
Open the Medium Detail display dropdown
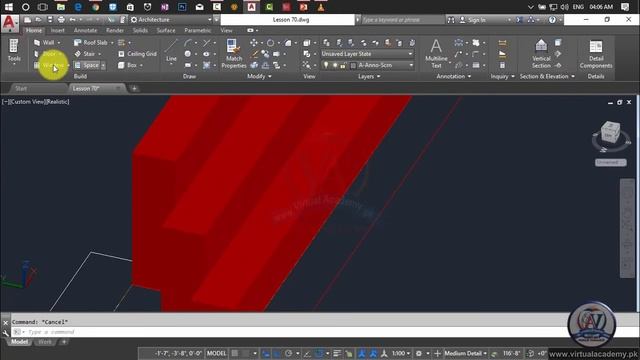(465, 353)
